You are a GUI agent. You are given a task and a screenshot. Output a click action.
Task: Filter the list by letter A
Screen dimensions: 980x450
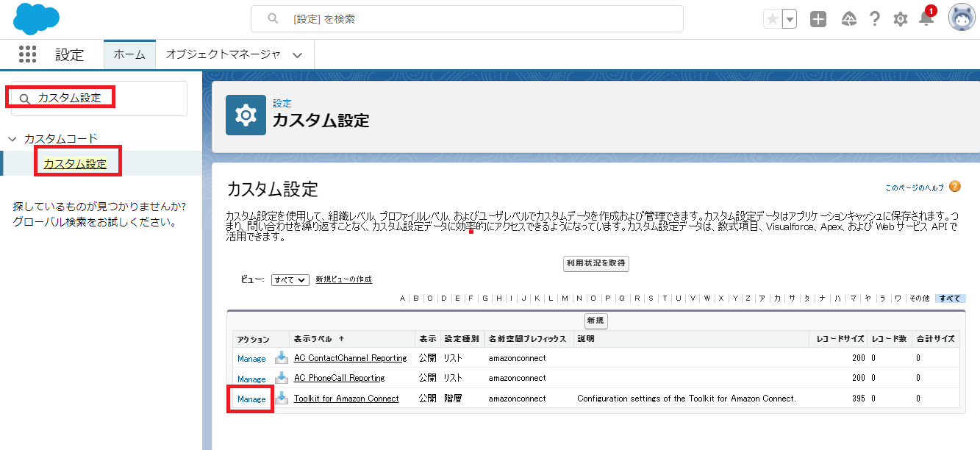(x=402, y=299)
